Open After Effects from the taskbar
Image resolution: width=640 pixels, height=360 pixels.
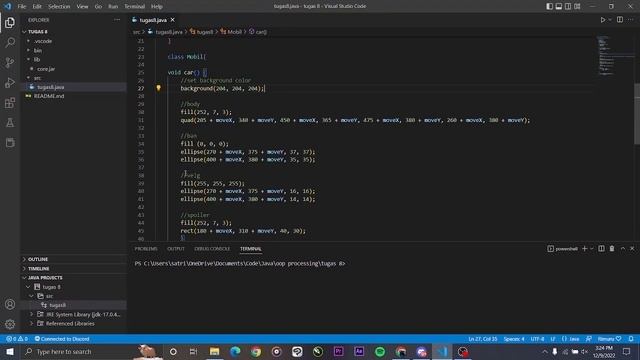pos(359,351)
